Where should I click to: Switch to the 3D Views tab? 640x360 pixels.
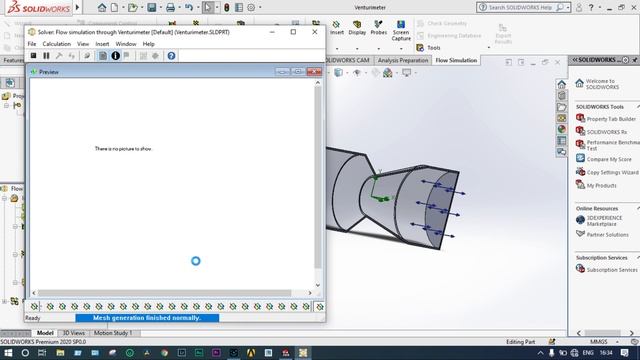(73, 333)
